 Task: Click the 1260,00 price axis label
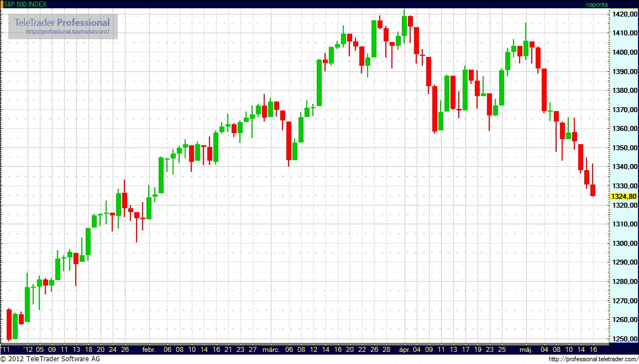[x=624, y=320]
